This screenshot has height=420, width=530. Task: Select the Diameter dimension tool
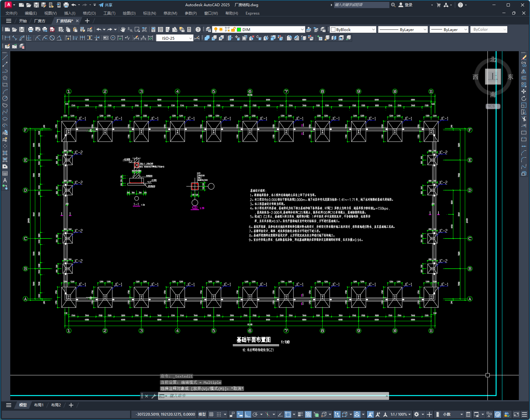[52, 38]
